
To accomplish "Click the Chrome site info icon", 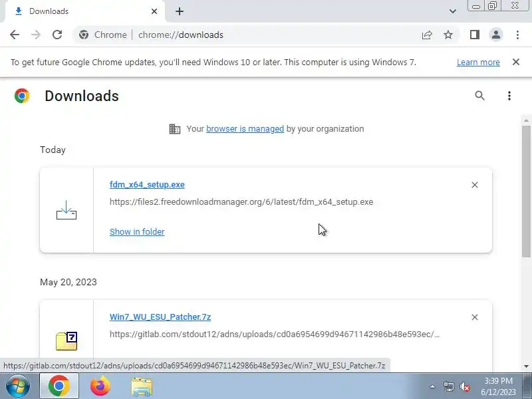I will tap(84, 35).
